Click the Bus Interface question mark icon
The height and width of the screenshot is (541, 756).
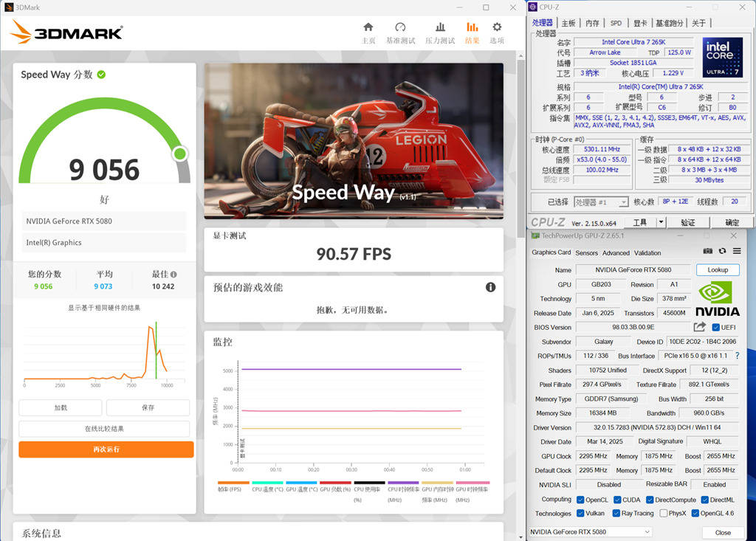click(738, 356)
